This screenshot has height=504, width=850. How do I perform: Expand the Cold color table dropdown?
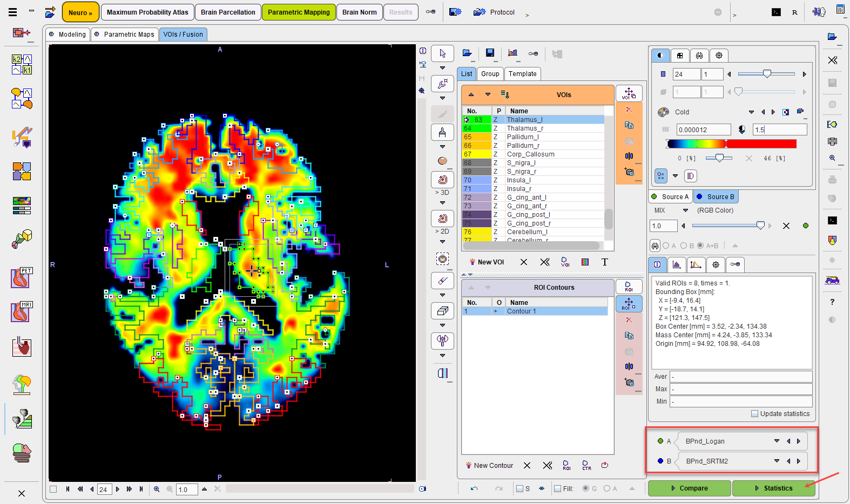[751, 112]
